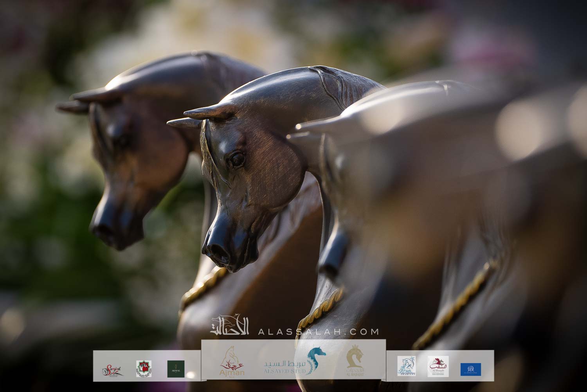Click the Alsayed Stud text

284,367
